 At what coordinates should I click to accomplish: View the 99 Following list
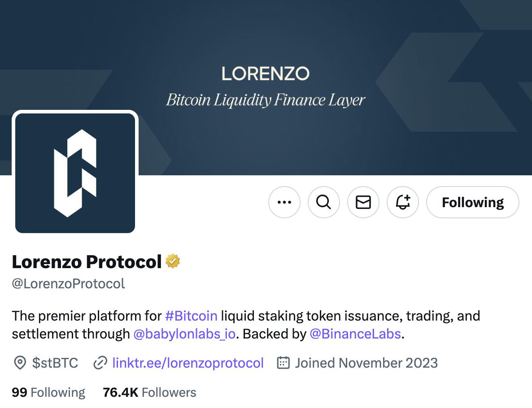(48, 392)
